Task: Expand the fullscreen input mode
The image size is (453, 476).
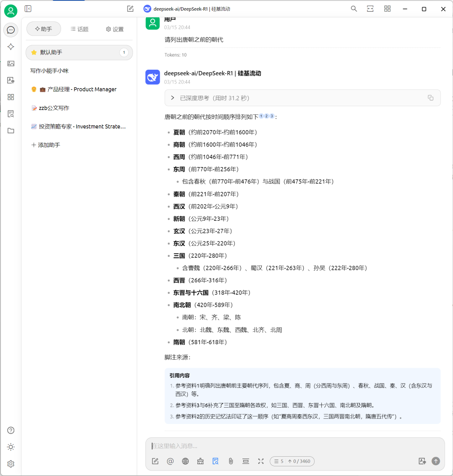Action: coord(260,461)
